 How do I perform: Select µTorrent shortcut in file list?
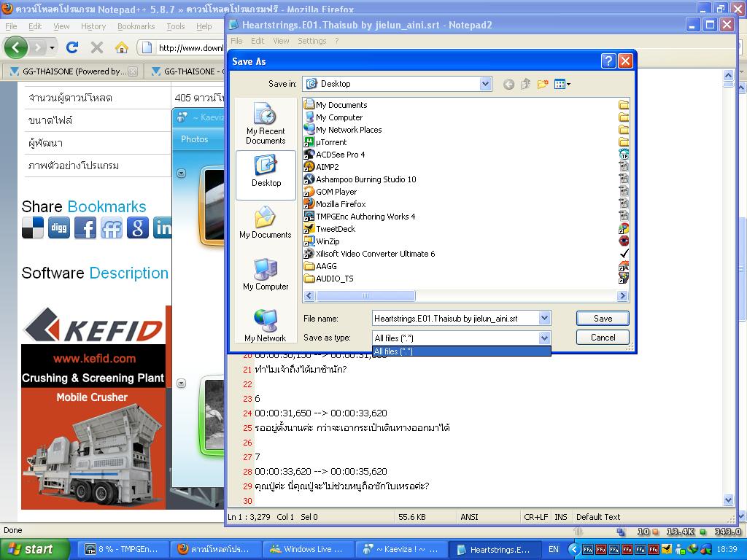[x=325, y=142]
